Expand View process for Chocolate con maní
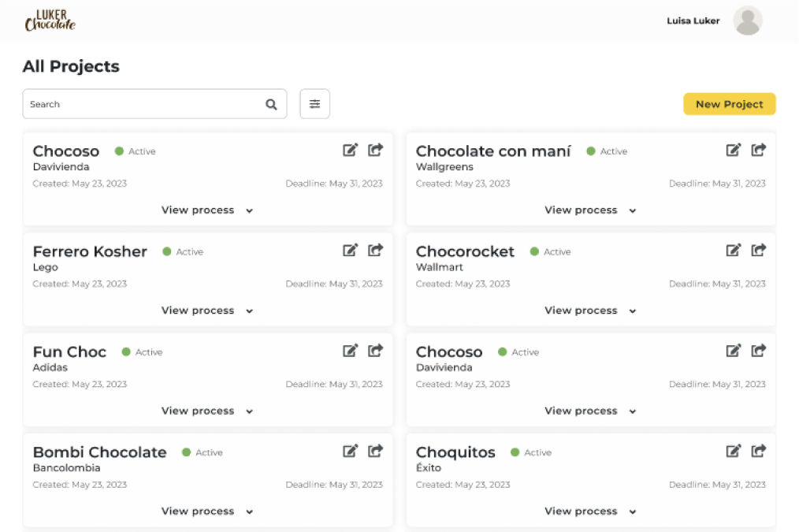 591,210
